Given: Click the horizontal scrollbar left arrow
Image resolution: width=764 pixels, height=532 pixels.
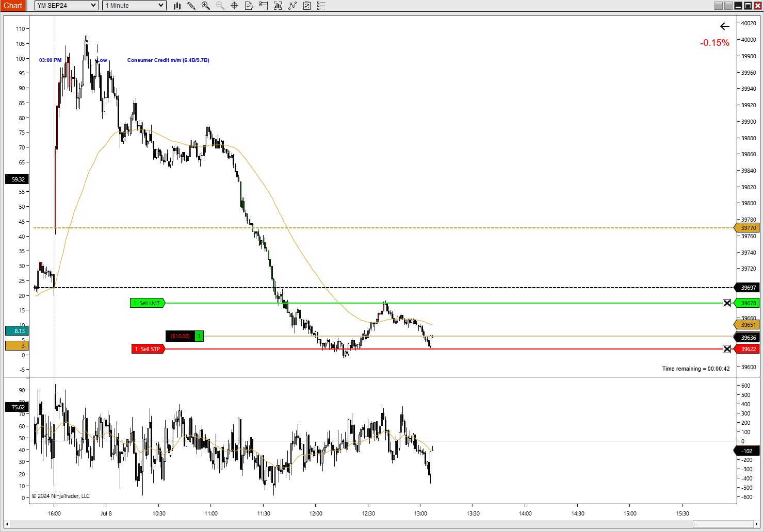Looking at the screenshot, I should click(7, 524).
